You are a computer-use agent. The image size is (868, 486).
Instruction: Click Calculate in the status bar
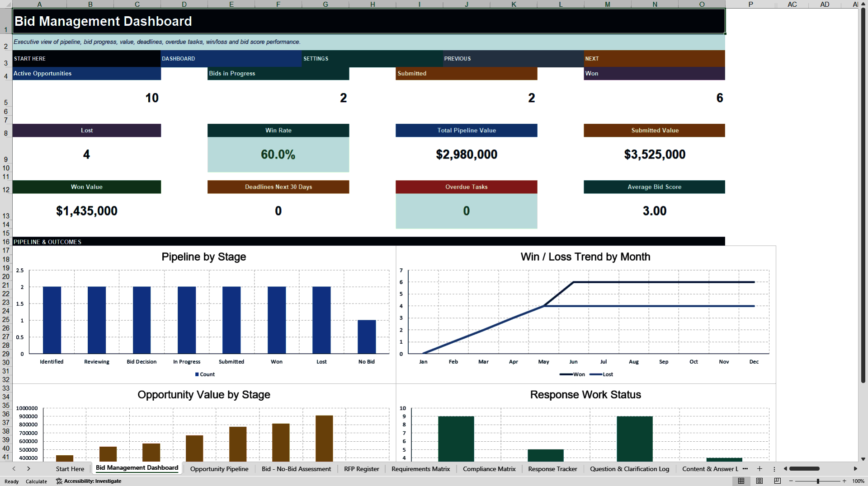point(36,481)
